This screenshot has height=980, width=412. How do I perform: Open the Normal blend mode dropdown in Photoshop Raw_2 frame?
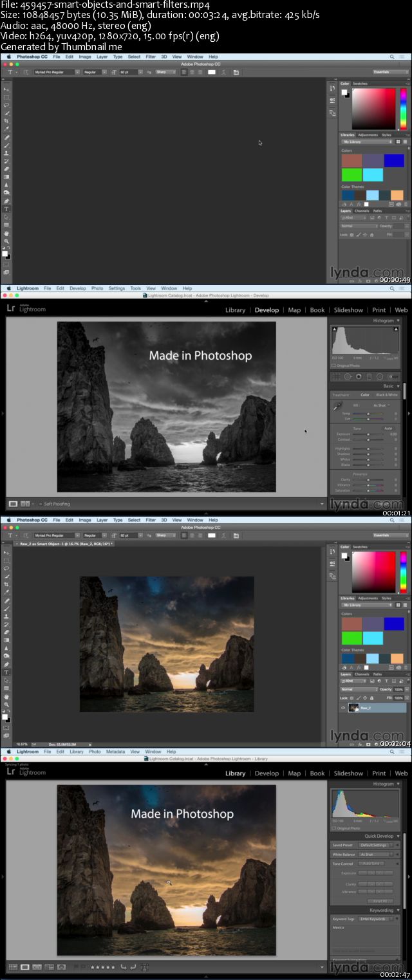[359, 689]
